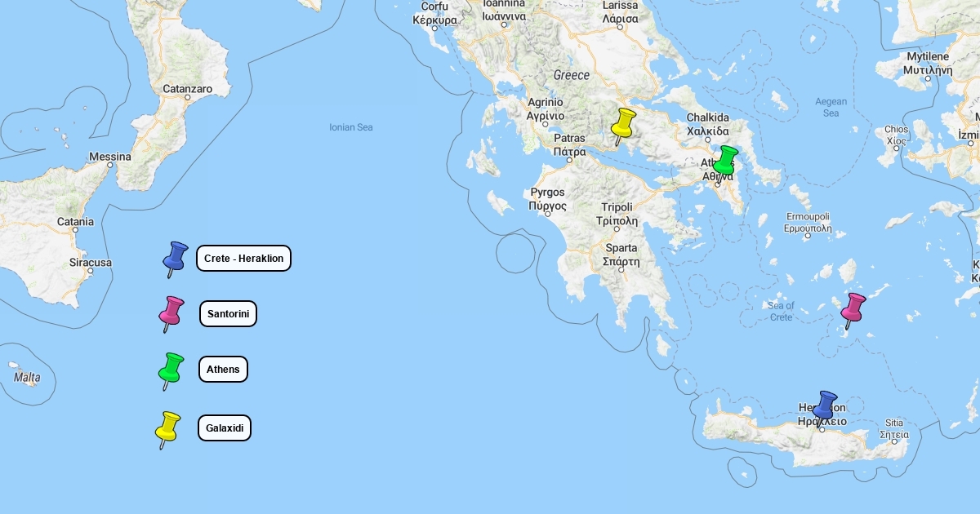Select the 'Santorini' legend label
Image resolution: width=980 pixels, height=514 pixels.
[228, 314]
